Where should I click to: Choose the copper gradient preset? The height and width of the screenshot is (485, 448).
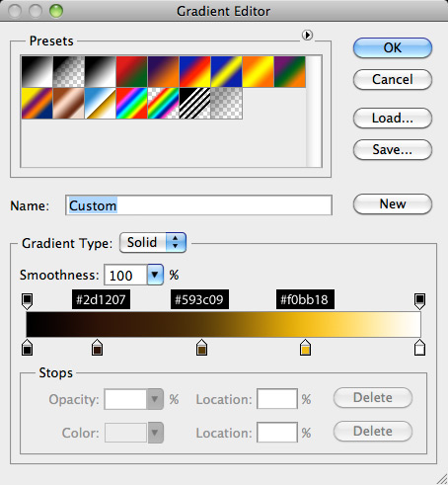point(68,103)
